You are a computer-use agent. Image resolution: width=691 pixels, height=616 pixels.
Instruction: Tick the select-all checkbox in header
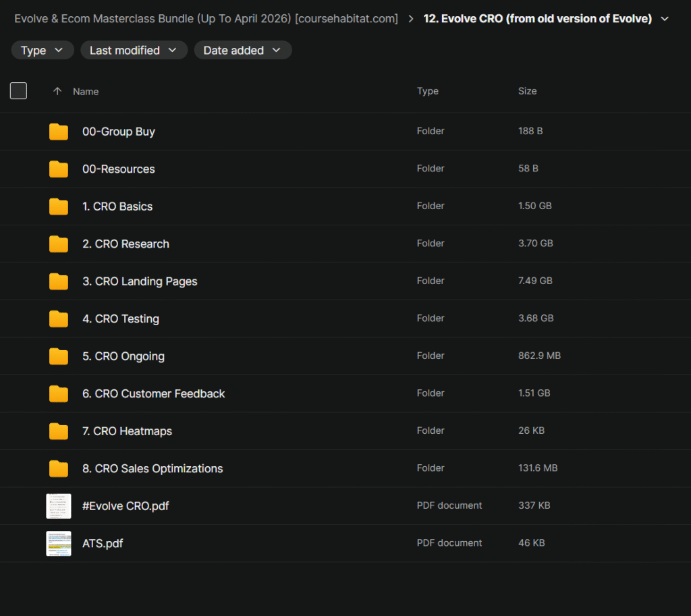(x=18, y=91)
